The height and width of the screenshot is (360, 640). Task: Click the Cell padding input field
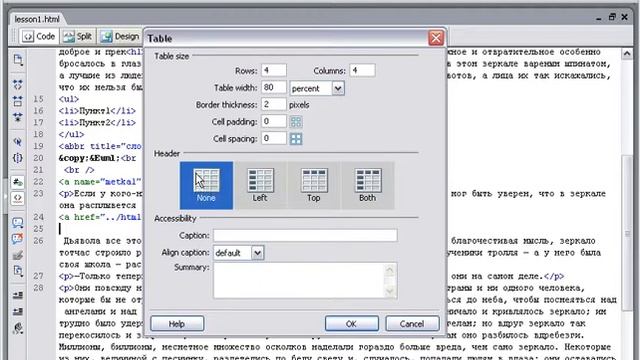[273, 122]
